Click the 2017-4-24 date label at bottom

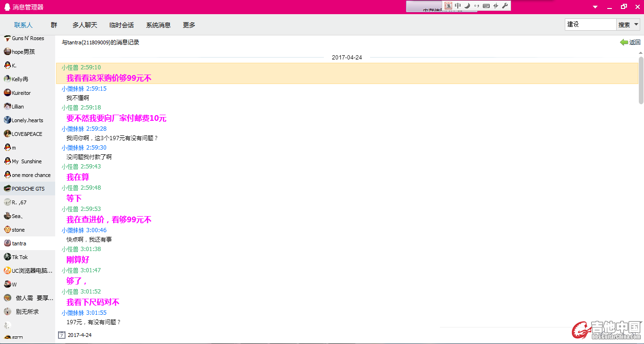[80, 335]
